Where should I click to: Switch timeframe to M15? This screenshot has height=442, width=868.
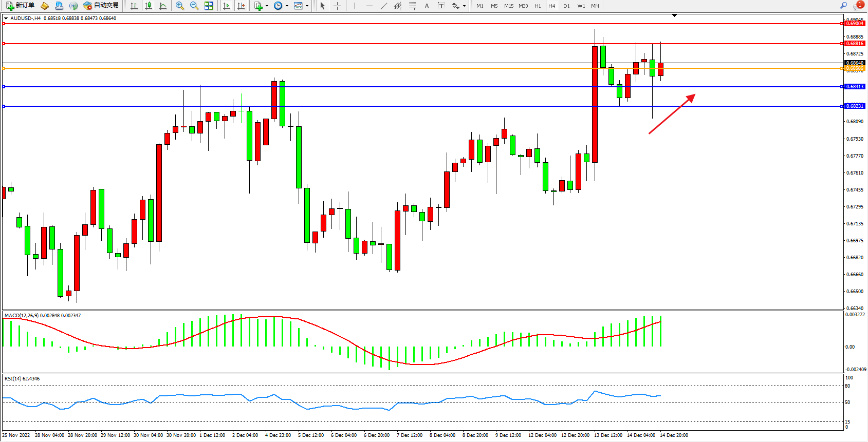pos(509,6)
